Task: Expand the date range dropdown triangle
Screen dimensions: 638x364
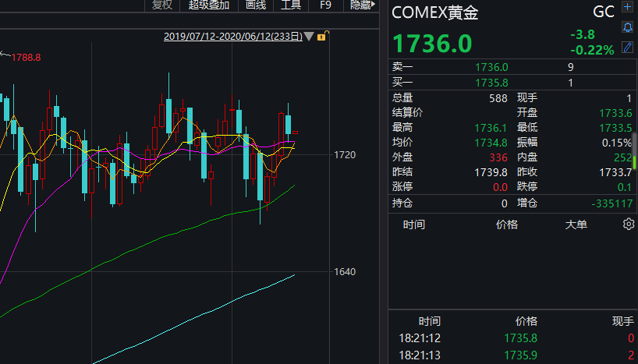Action: point(309,37)
